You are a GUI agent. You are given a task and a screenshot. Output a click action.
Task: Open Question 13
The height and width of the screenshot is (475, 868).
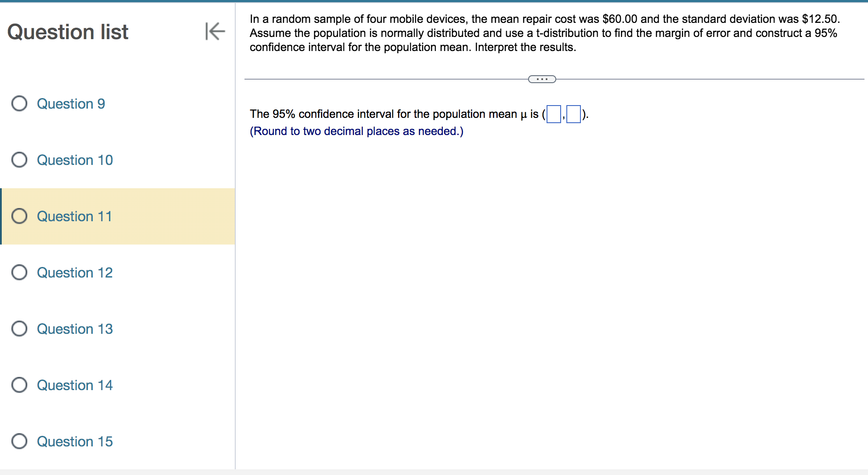(x=74, y=329)
